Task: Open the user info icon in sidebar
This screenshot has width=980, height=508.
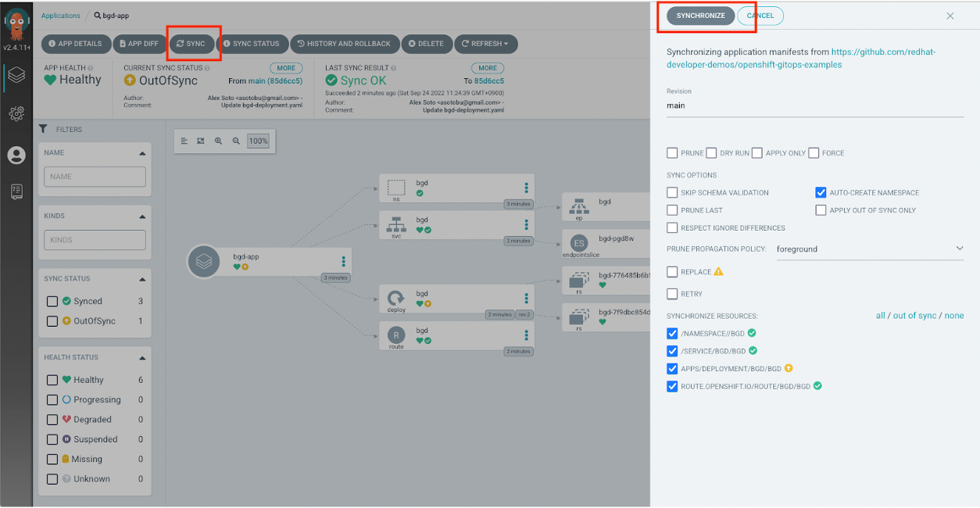Action: (x=16, y=155)
